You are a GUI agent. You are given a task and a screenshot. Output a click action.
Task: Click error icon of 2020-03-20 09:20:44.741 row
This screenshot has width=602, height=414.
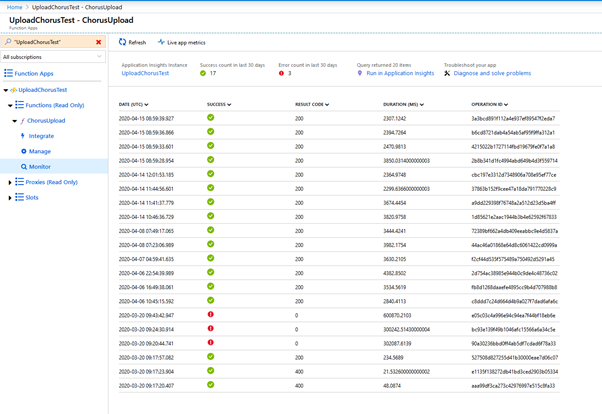(210, 342)
